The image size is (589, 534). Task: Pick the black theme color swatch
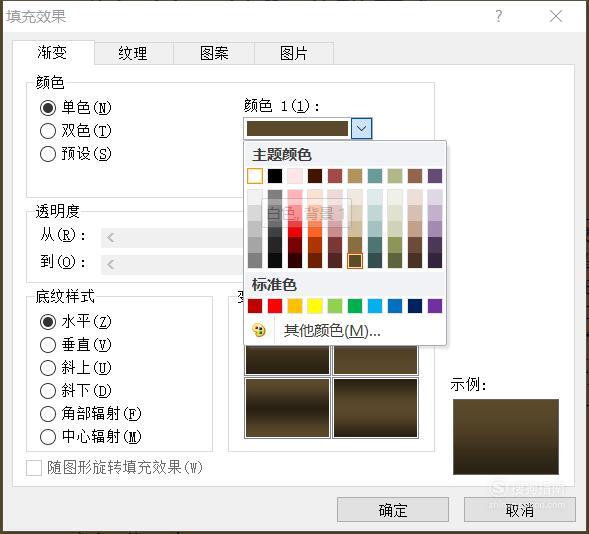click(275, 176)
